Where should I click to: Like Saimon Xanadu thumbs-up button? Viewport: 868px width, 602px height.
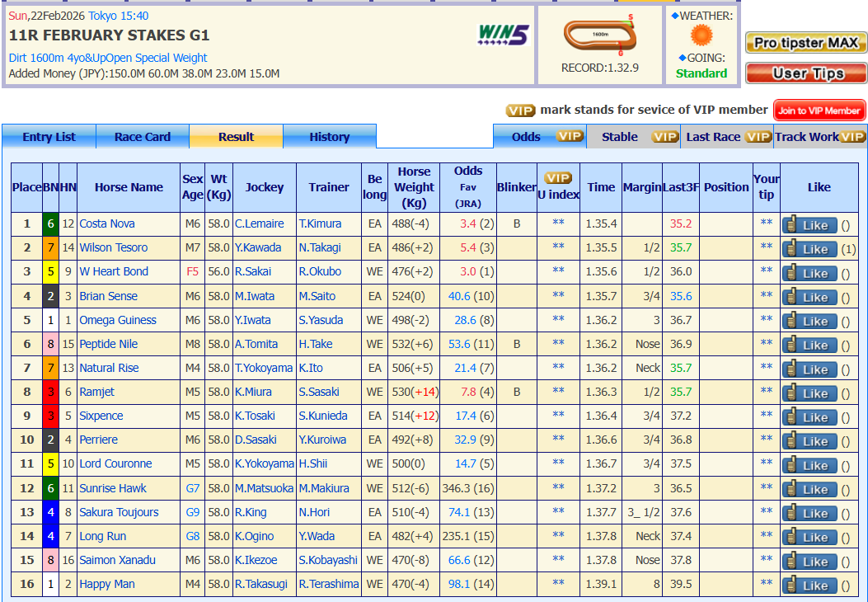(x=809, y=561)
